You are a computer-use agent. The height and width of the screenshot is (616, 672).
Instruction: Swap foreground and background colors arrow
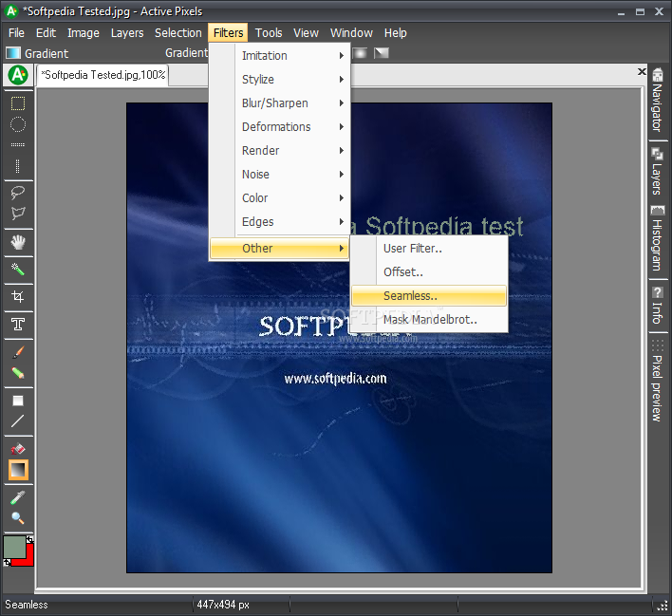tap(29, 539)
